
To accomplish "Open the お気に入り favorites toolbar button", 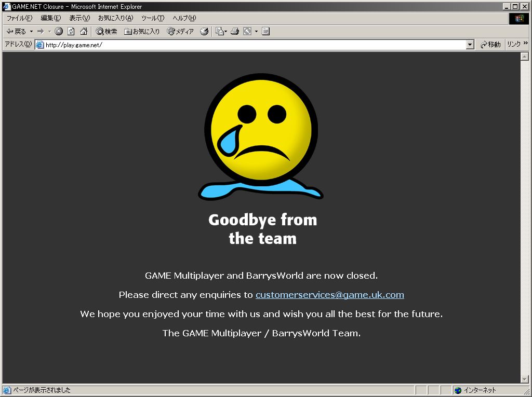I will (142, 32).
